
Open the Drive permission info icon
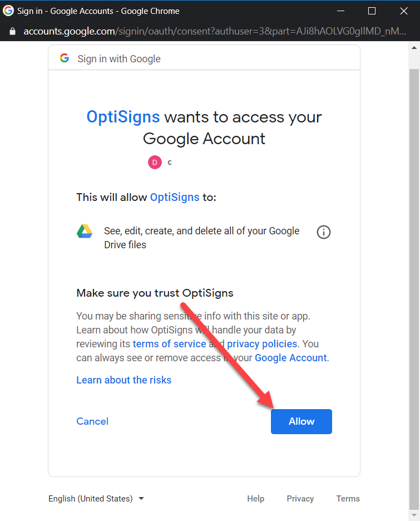[324, 232]
